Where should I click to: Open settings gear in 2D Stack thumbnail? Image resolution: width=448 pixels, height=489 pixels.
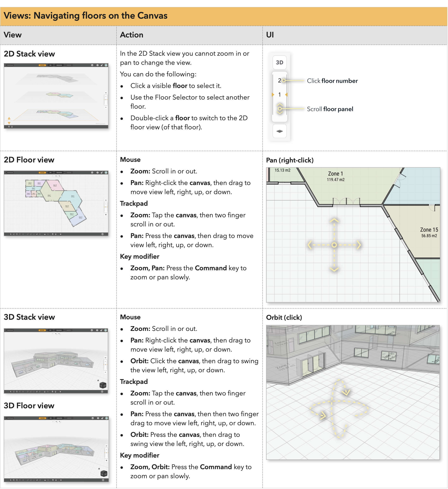point(92,65)
